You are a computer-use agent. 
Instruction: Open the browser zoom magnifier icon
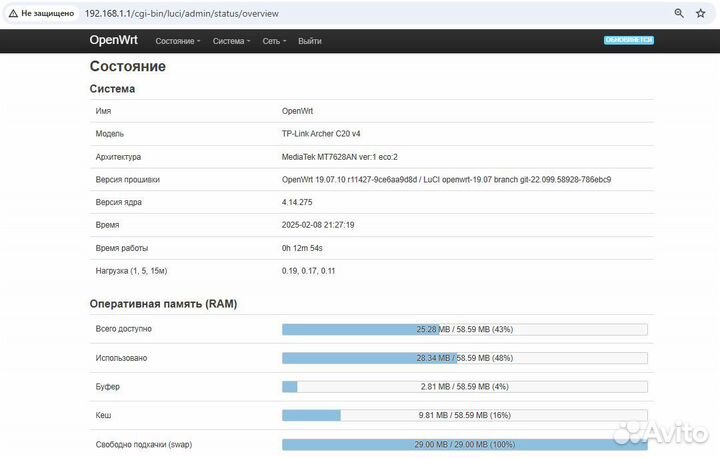679,13
